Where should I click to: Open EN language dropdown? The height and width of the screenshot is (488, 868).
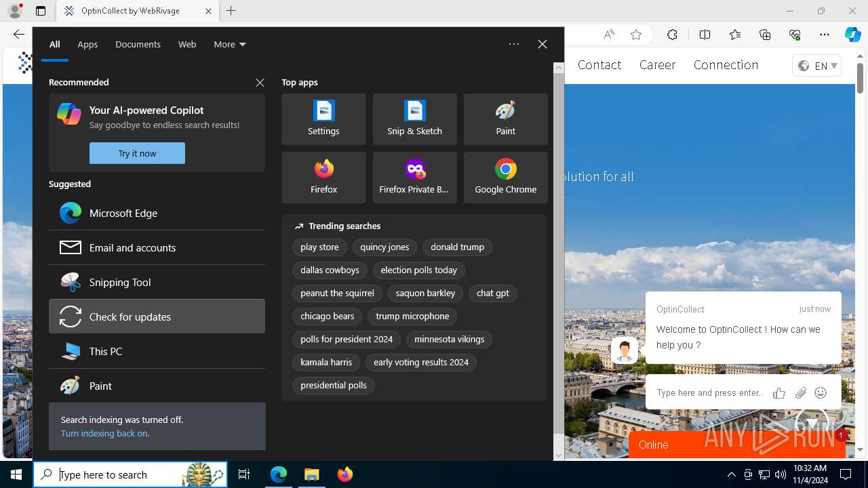tap(817, 66)
